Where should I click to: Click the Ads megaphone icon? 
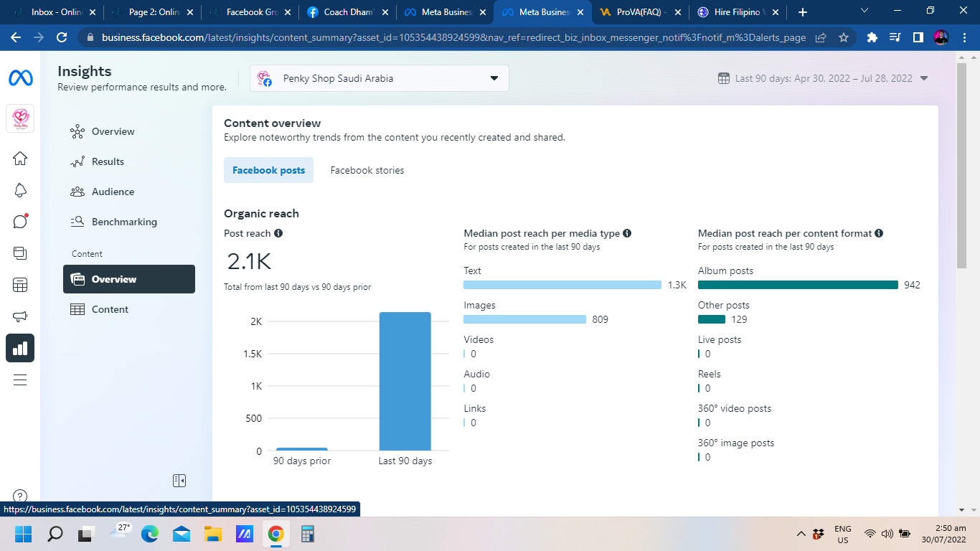(20, 316)
